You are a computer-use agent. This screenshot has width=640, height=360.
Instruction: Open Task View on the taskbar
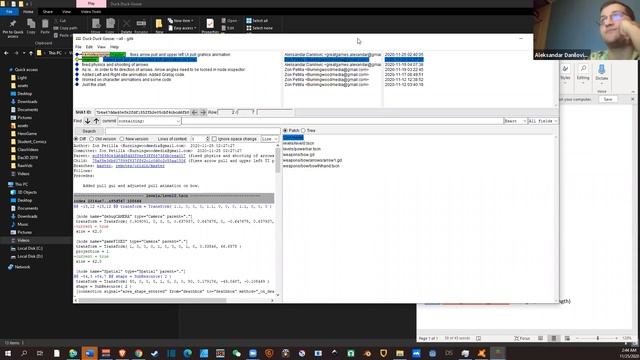pos(40,353)
